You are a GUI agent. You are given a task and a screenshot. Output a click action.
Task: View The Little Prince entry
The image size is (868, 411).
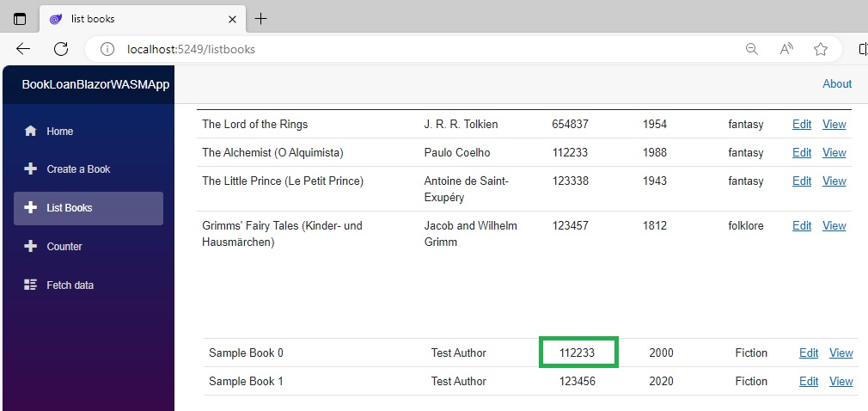coord(834,181)
